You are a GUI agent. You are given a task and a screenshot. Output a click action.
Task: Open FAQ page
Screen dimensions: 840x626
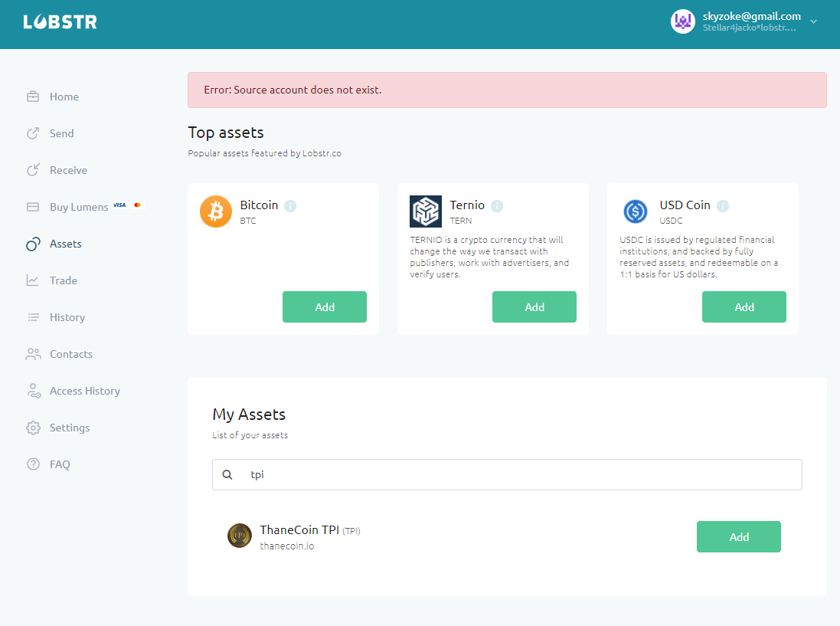click(60, 464)
